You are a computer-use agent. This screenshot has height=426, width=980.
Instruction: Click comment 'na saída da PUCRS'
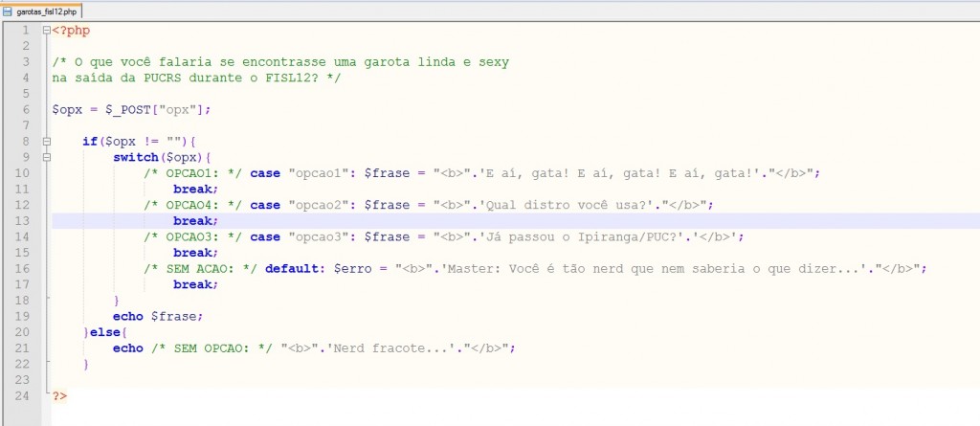[196, 78]
